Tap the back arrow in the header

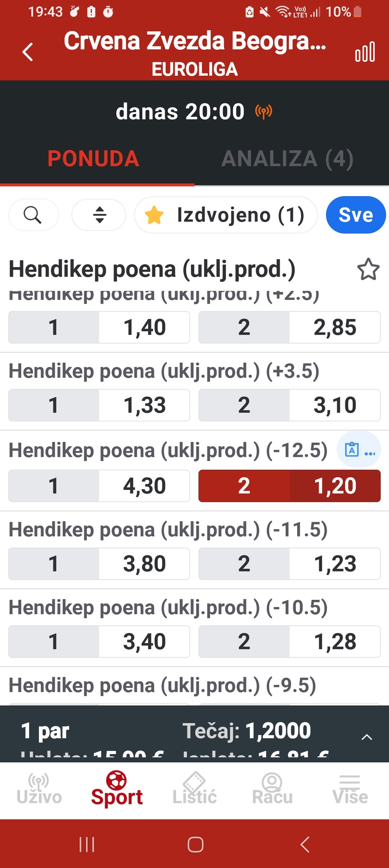(x=28, y=52)
